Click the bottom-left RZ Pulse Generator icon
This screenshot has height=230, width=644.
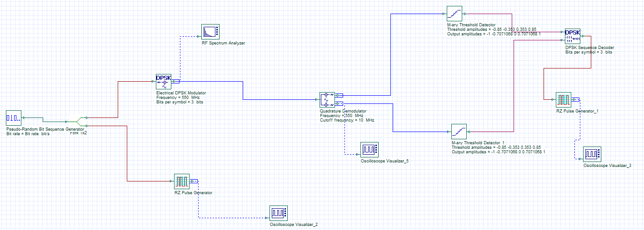pos(181,181)
